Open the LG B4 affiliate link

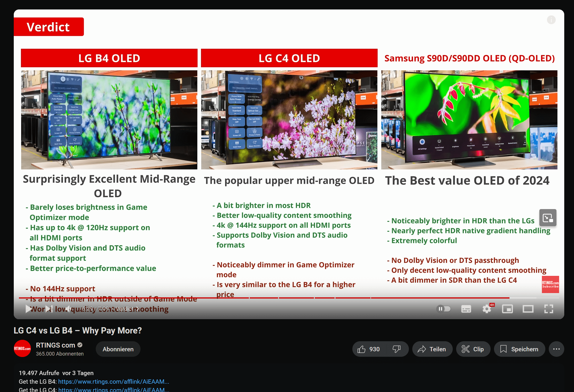[x=114, y=381]
